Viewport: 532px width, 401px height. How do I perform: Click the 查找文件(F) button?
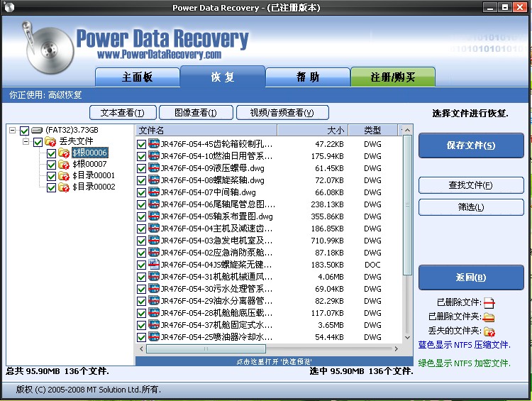click(471, 185)
